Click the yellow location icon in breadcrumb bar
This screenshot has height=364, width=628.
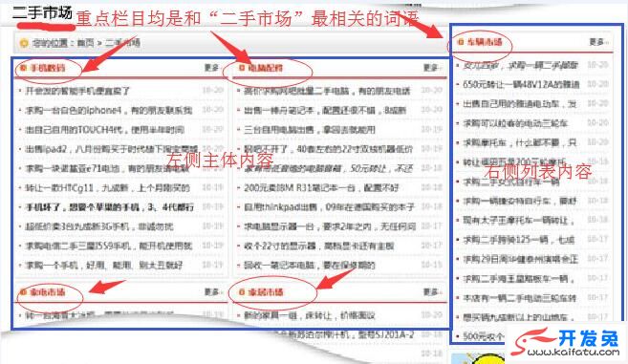tap(24, 43)
